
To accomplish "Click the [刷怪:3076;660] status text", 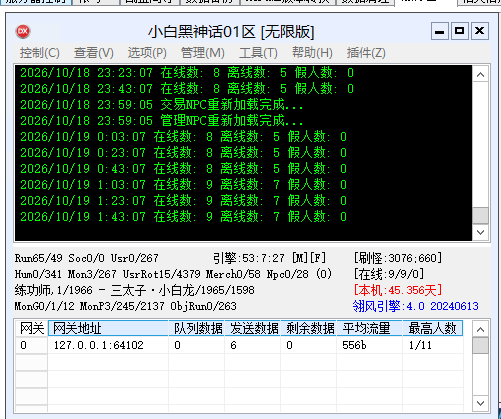I will click(398, 258).
